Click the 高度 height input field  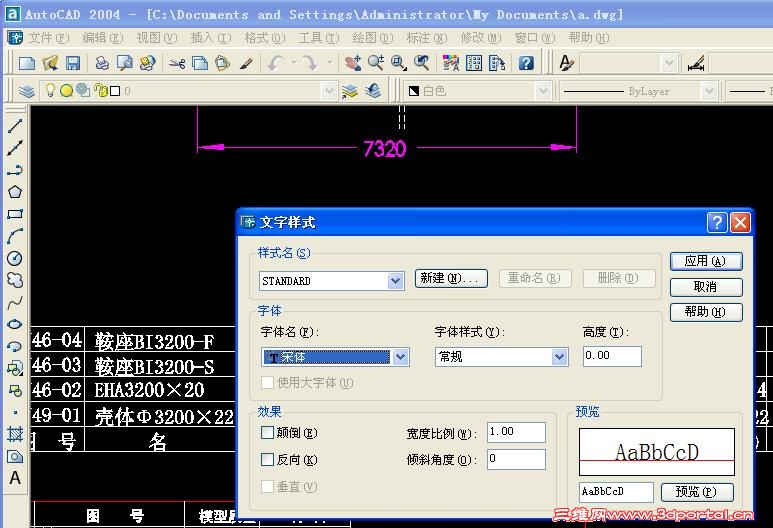coord(612,356)
